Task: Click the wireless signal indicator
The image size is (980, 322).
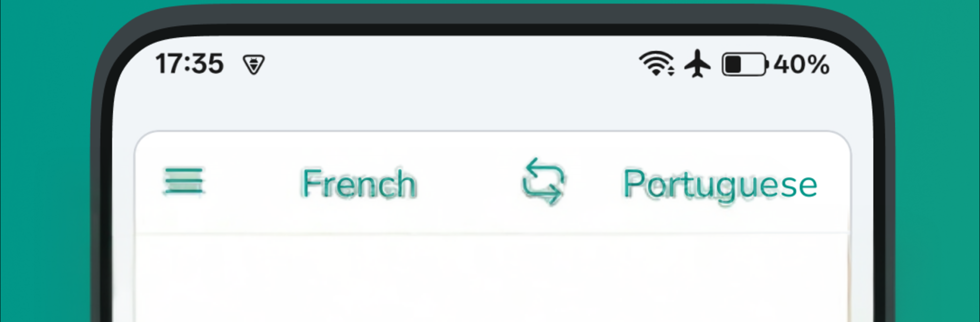Action: [x=656, y=64]
